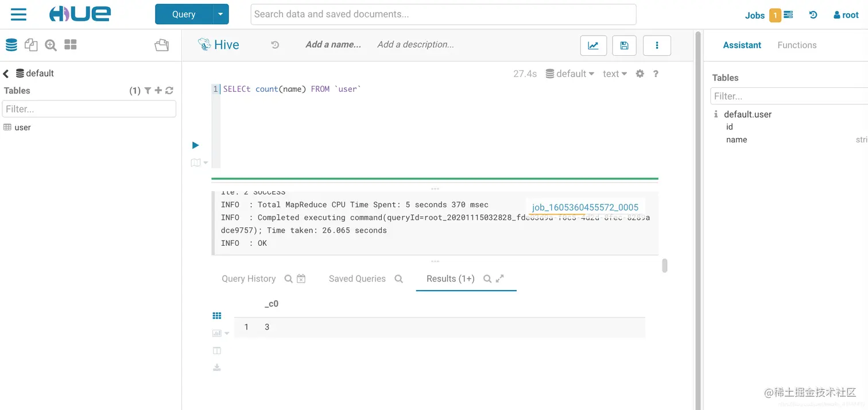Open the editor help question mark
The width and height of the screenshot is (868, 410).
coord(656,74)
